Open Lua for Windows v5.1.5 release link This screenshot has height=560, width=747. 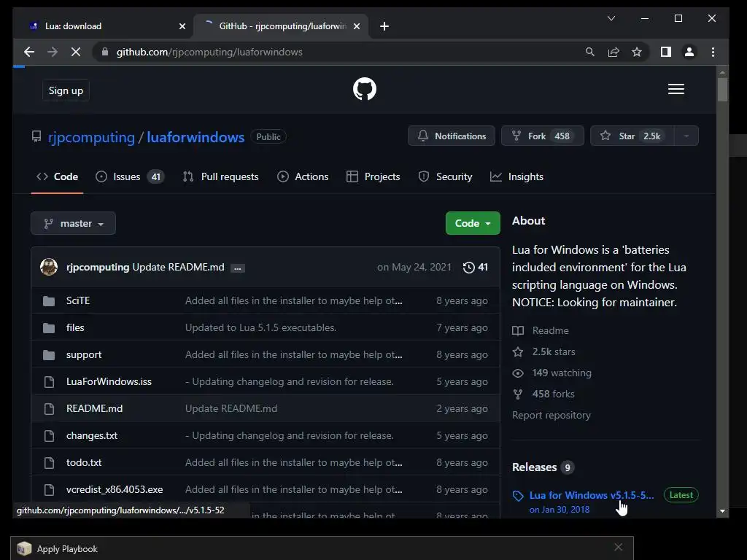coord(592,495)
